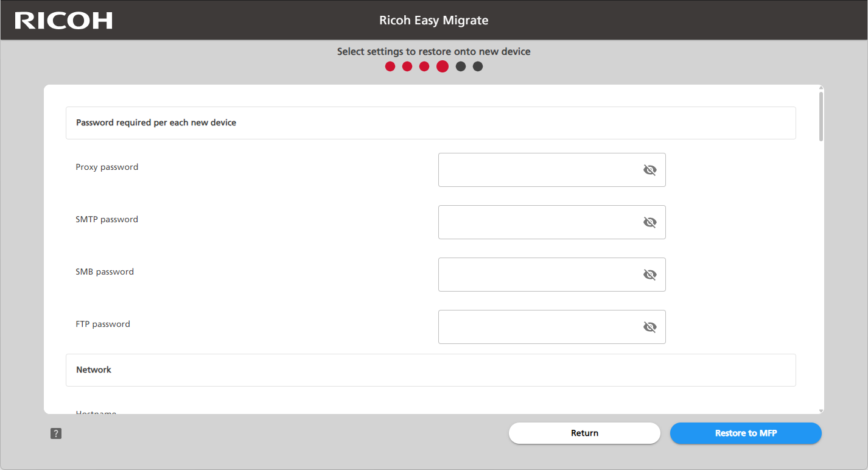This screenshot has width=868, height=470.
Task: Click the RICOH logo in the header
Action: [63, 20]
